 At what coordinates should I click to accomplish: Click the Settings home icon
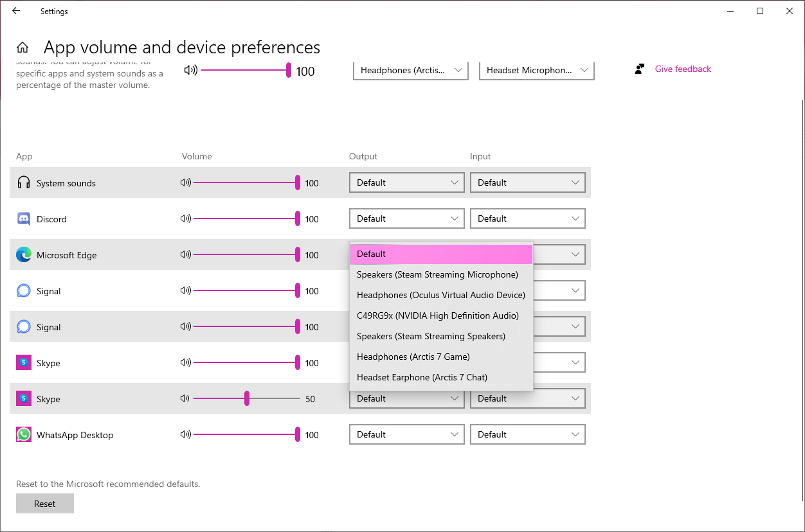tap(21, 46)
